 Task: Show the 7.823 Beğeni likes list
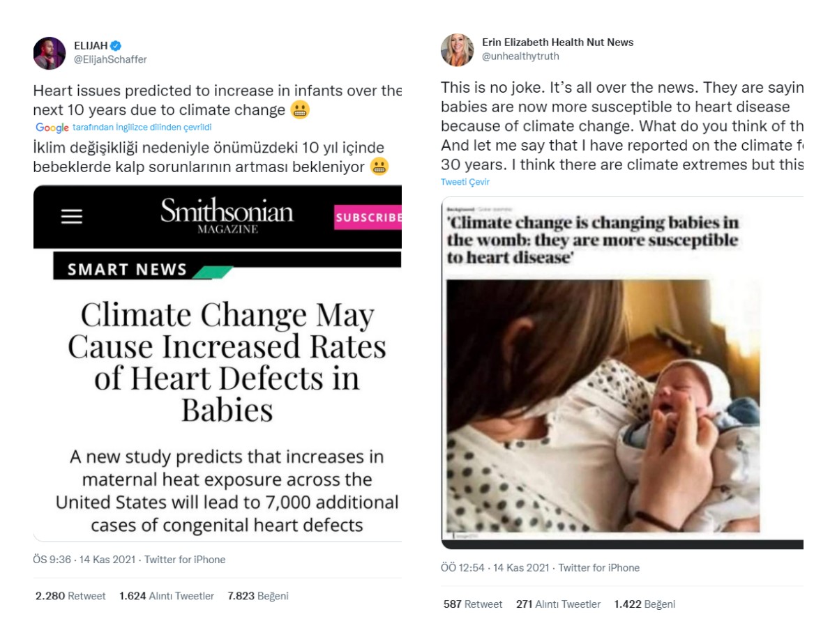[x=257, y=596]
